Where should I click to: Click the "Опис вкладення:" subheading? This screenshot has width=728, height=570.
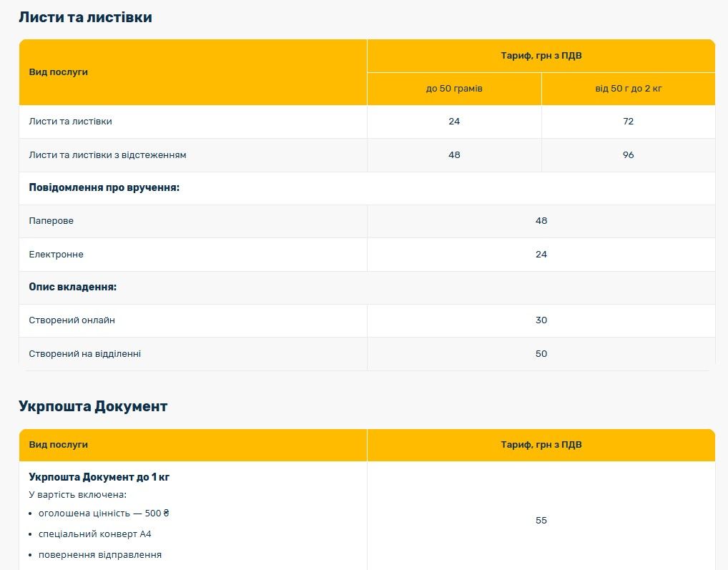[72, 287]
